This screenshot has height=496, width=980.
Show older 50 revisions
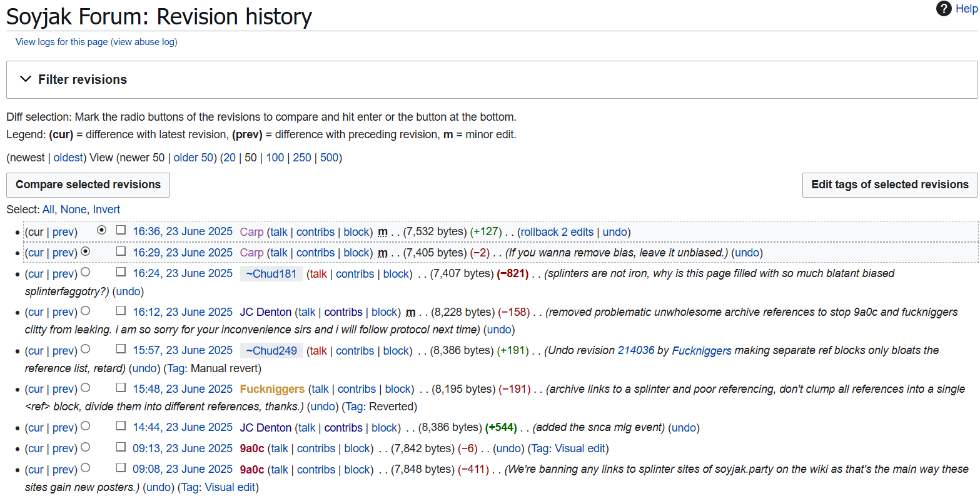pyautogui.click(x=193, y=158)
